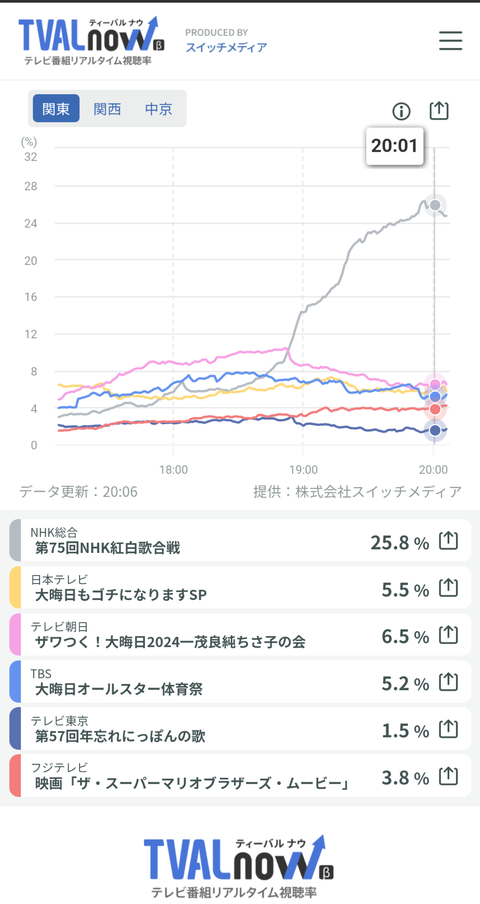Share the TBS オールスター体育祭 rating
This screenshot has width=480, height=904.
[448, 682]
